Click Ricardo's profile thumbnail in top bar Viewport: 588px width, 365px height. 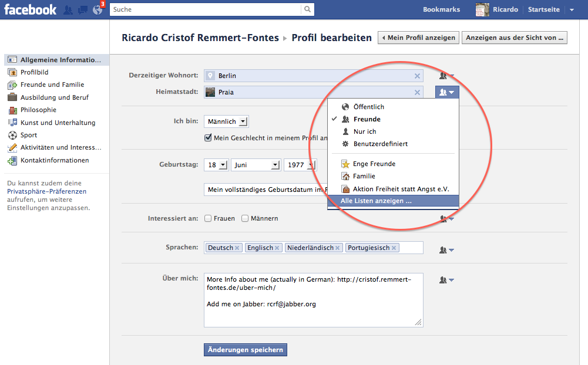click(482, 10)
